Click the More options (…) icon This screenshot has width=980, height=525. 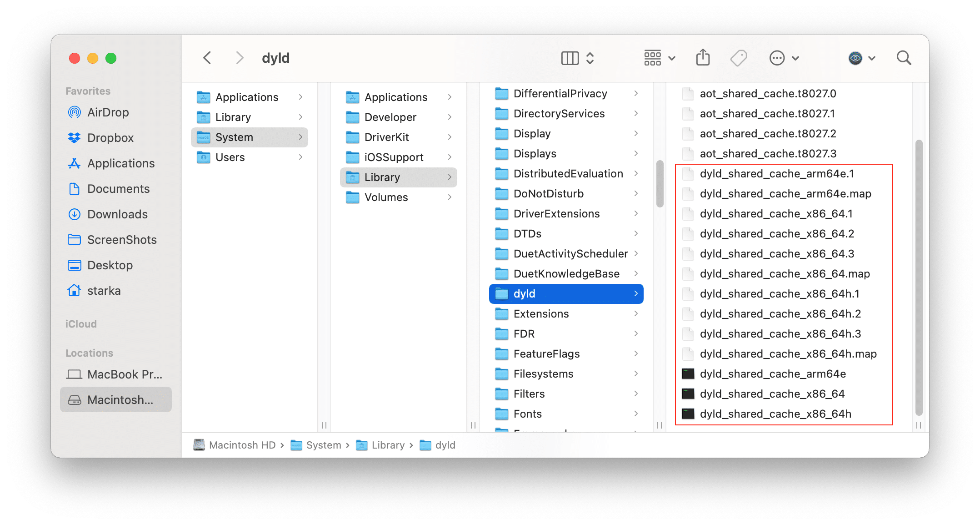[x=779, y=57]
